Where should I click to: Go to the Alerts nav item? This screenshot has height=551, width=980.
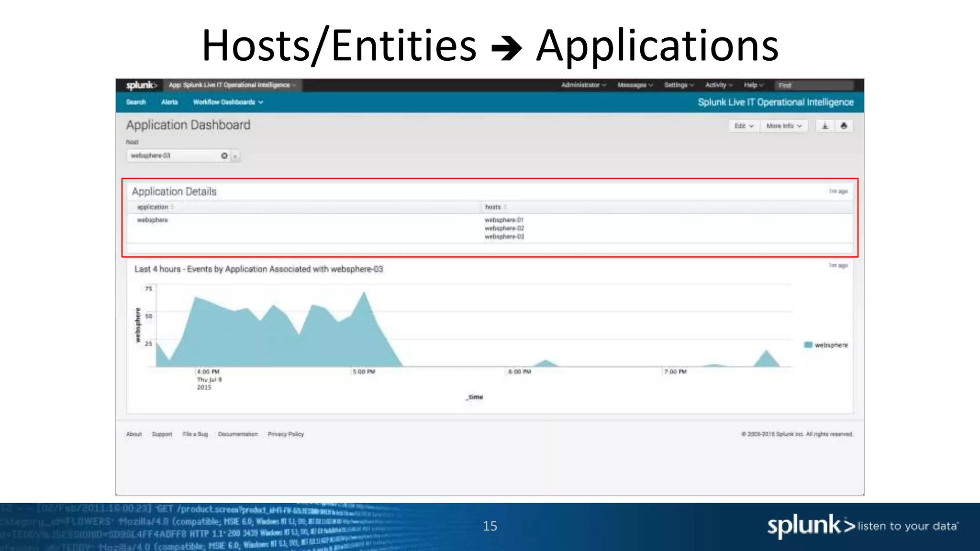169,102
